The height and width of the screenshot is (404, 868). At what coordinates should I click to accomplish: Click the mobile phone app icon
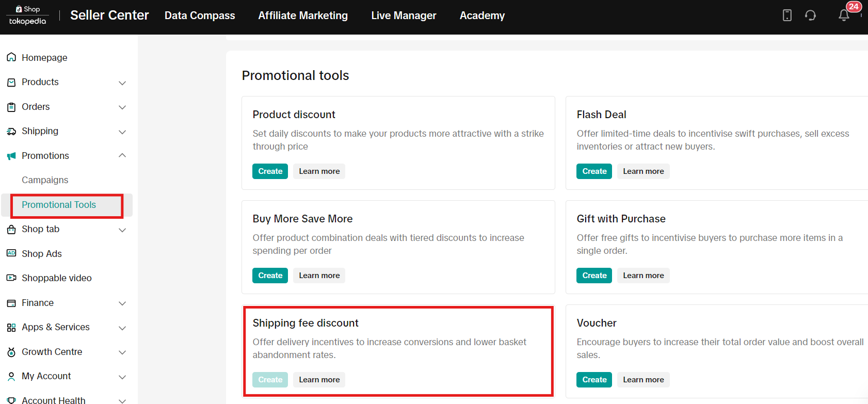[x=787, y=15]
